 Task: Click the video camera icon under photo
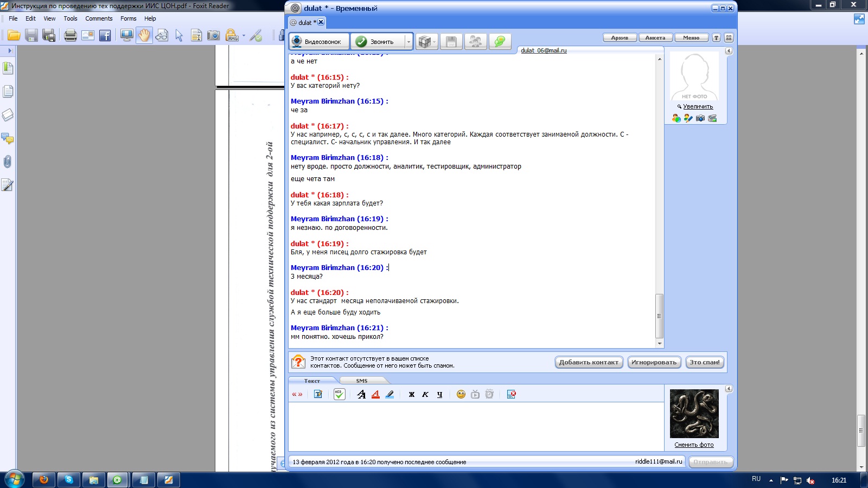click(x=712, y=118)
